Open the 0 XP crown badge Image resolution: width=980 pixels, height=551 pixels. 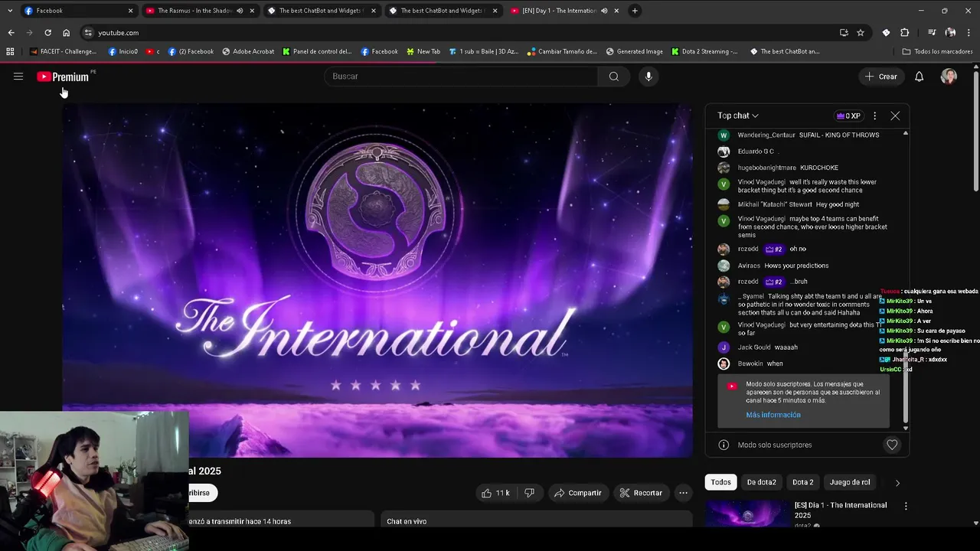click(x=848, y=116)
